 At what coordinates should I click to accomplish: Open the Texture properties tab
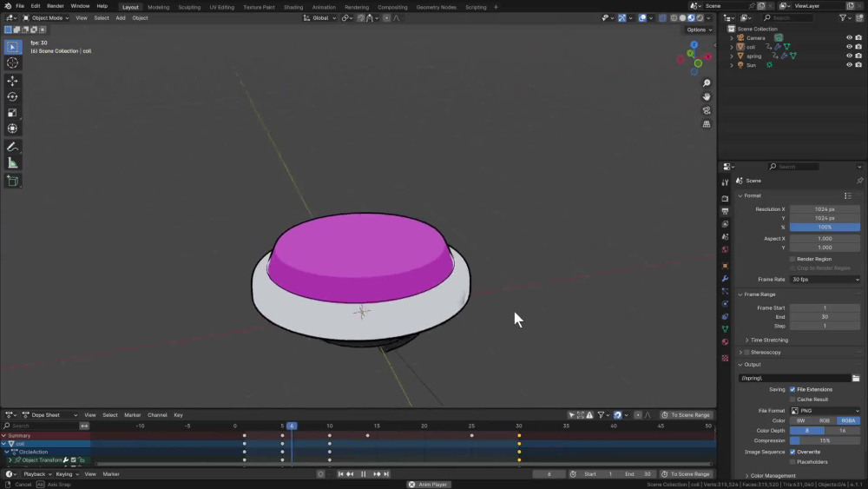725,359
